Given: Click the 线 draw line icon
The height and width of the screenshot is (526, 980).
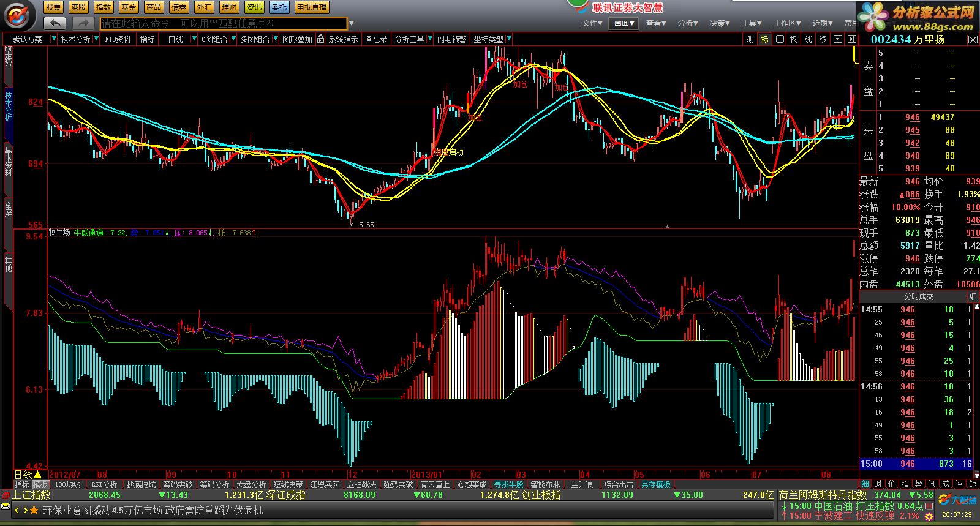Looking at the screenshot, I should pos(809,39).
